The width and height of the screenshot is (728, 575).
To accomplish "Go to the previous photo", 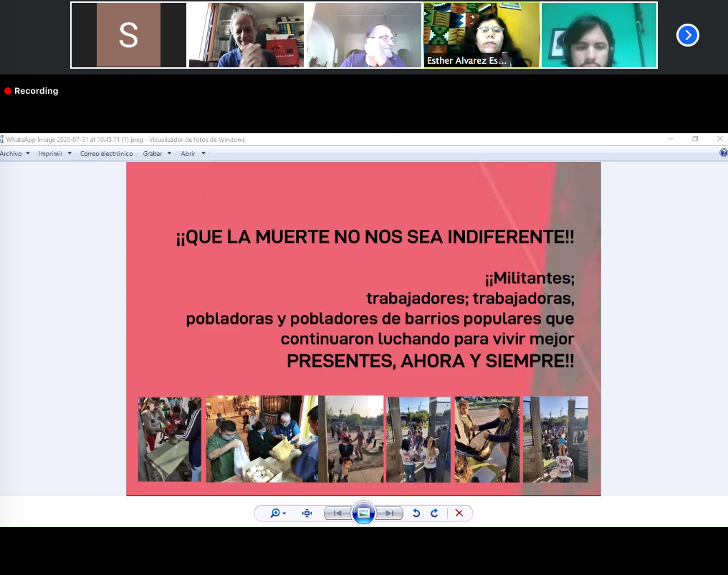I will [x=337, y=513].
